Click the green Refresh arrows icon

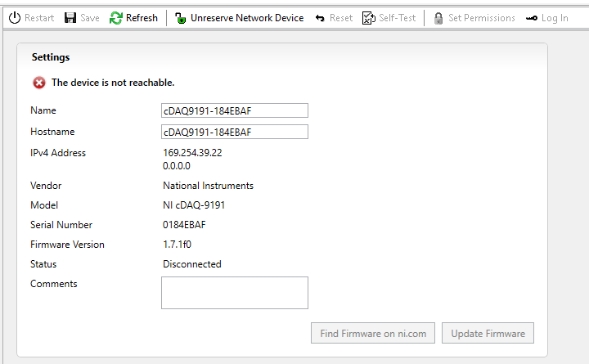(115, 18)
